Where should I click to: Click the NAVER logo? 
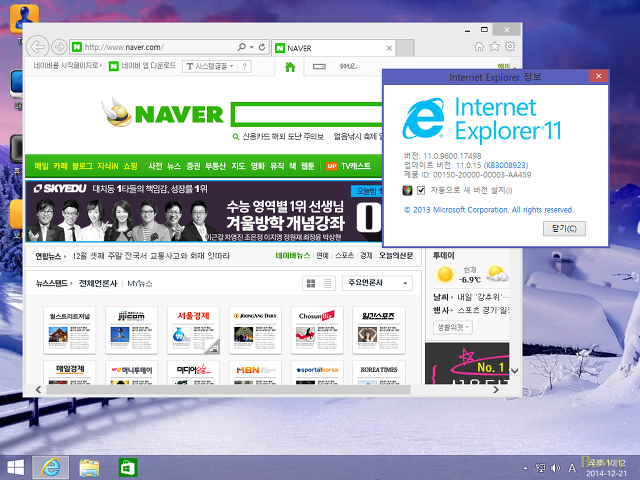[x=179, y=114]
